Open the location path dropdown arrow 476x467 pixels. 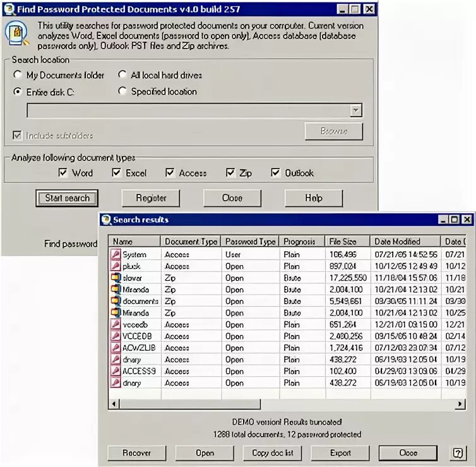[x=356, y=110]
